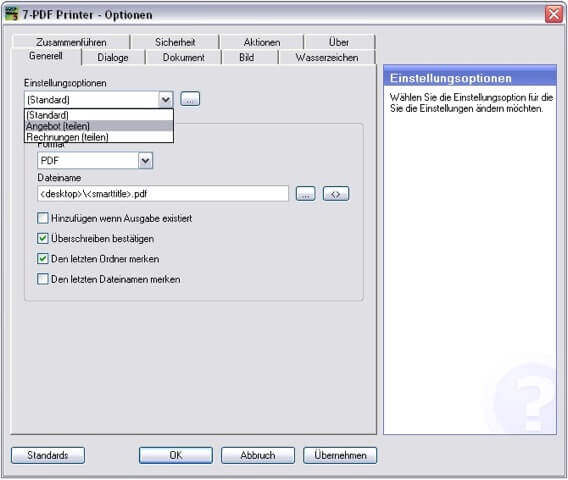Select the Über tab
The image size is (568, 480).
(339, 42)
